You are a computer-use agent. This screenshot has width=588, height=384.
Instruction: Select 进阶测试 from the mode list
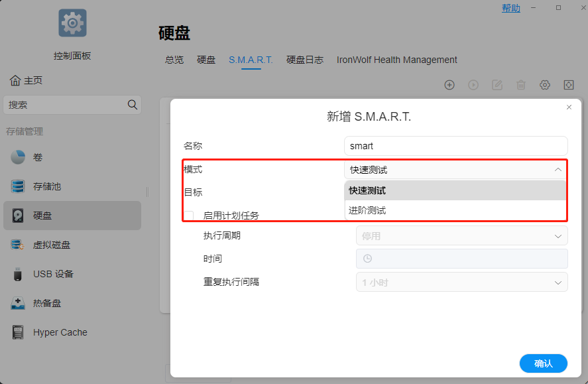point(367,210)
